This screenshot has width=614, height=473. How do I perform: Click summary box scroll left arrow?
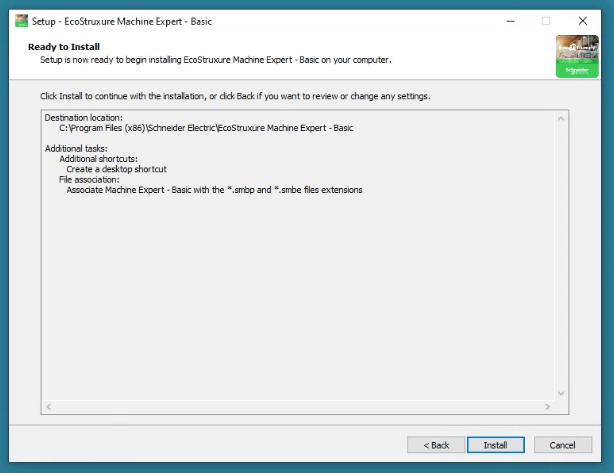[49, 407]
